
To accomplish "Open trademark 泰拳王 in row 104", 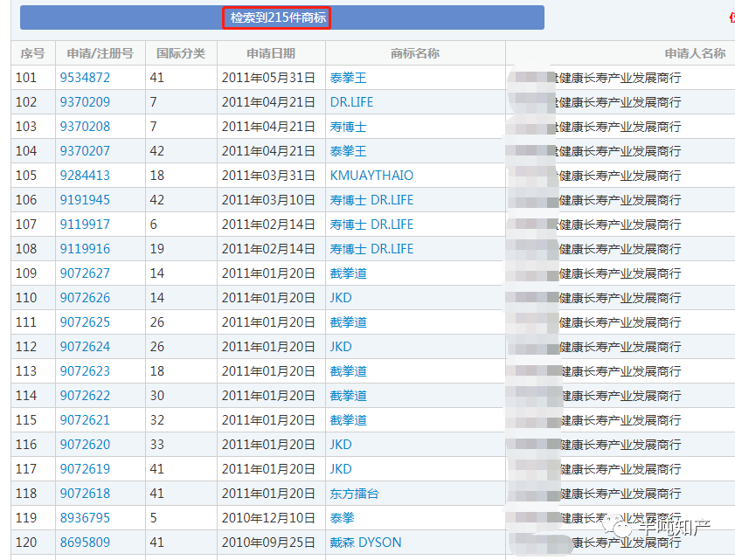I will [x=349, y=150].
